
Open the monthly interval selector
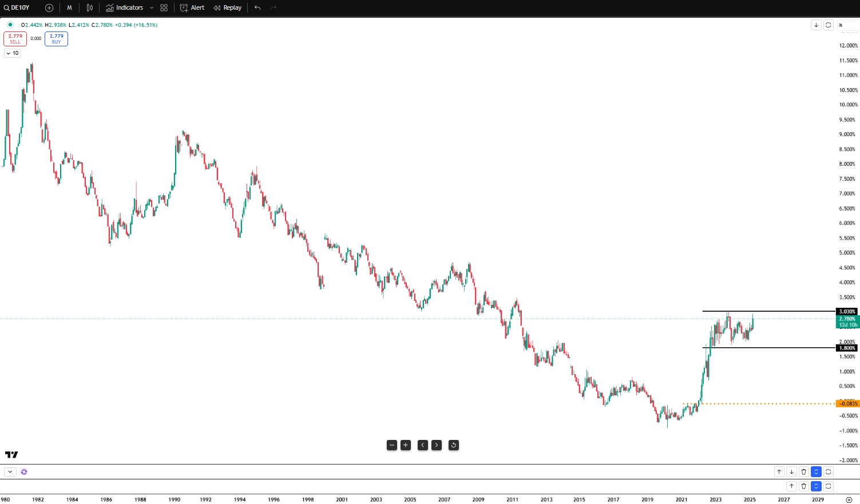pyautogui.click(x=69, y=7)
